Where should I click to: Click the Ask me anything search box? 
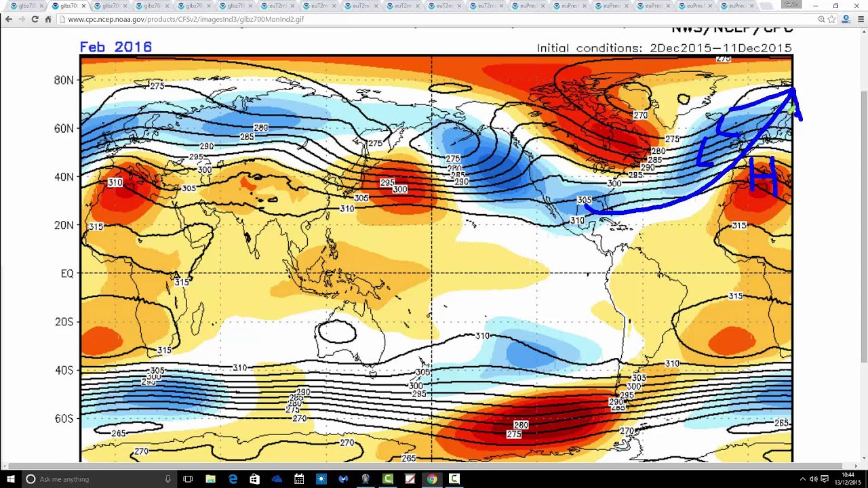(x=98, y=479)
